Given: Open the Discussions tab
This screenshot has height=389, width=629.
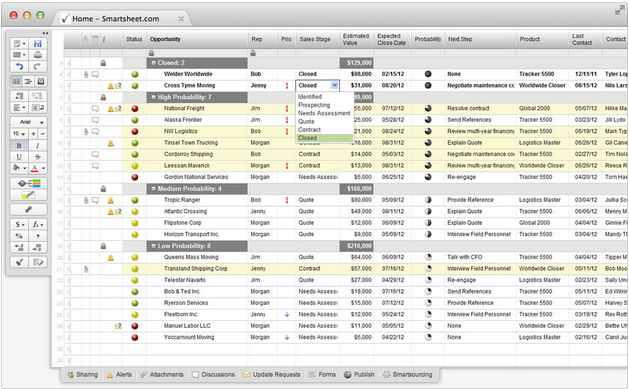Looking at the screenshot, I should coord(213,375).
